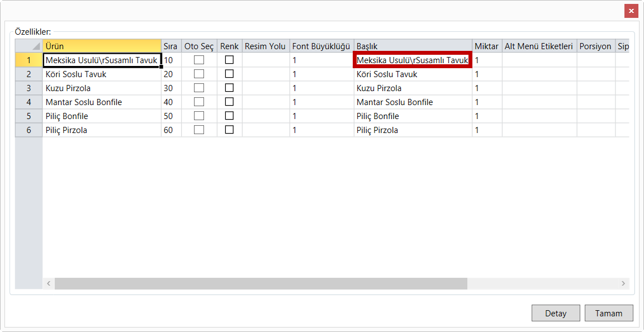The image size is (644, 332).
Task: Click Başlık cell containing Piliç Bonfile
Action: coord(413,116)
